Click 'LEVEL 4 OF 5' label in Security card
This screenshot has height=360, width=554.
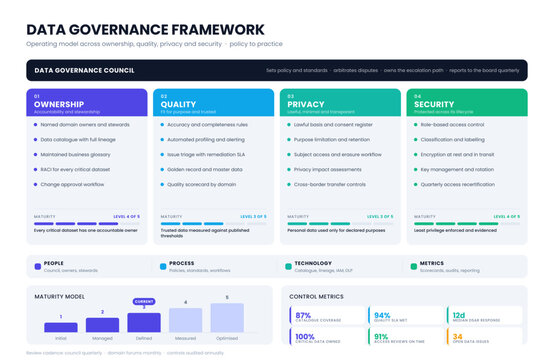click(x=507, y=217)
